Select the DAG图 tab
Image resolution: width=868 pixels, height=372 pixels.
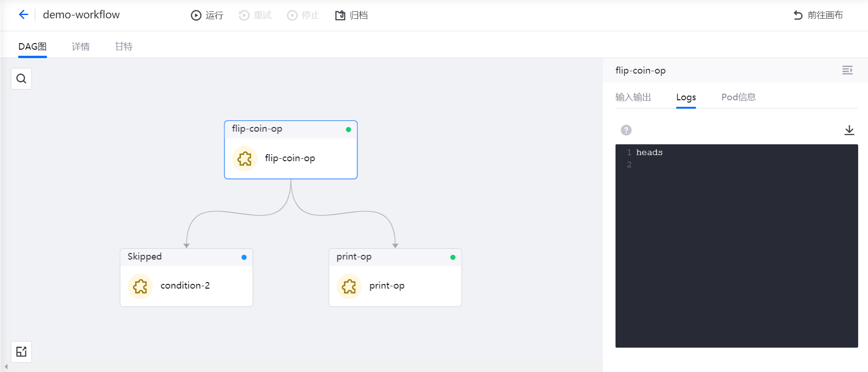tap(32, 46)
